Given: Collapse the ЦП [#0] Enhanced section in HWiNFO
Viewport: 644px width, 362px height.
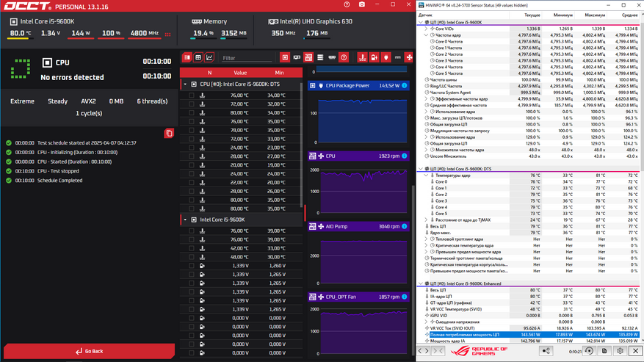Looking at the screenshot, I should click(x=420, y=283).
